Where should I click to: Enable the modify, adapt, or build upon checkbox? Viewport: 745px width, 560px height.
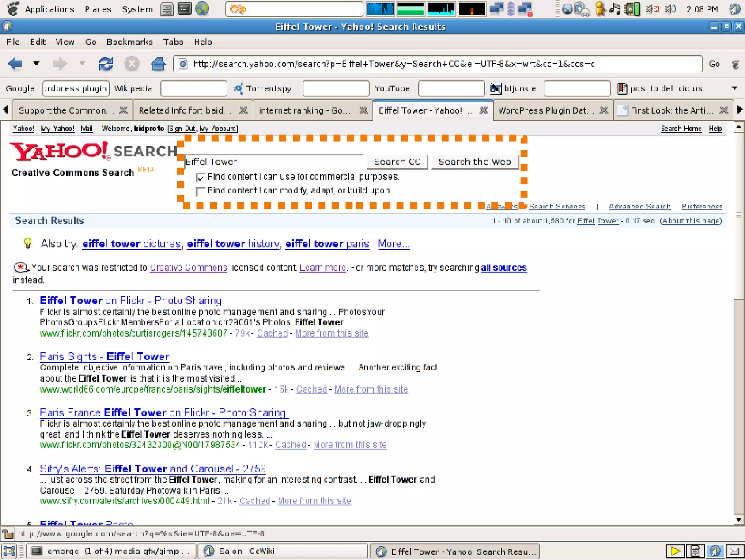tap(200, 191)
